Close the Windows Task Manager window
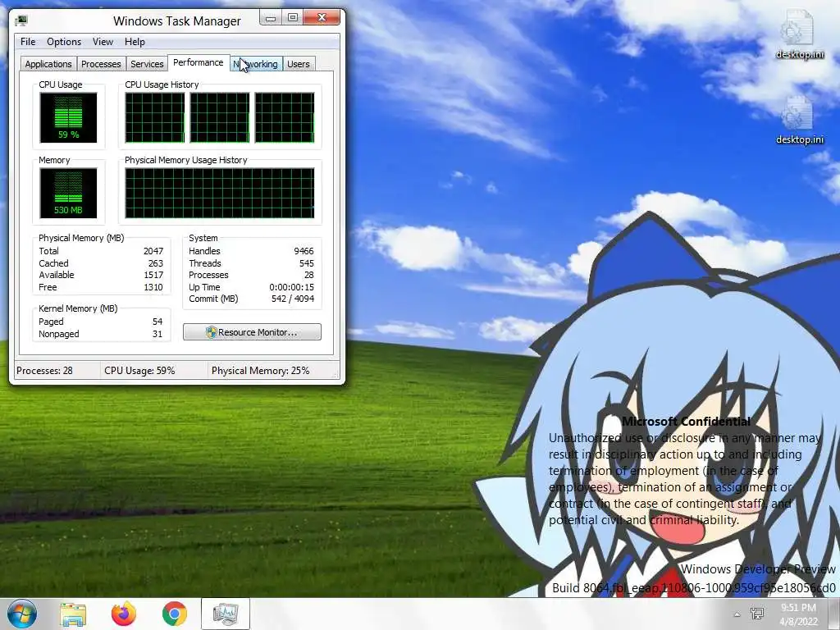This screenshot has height=630, width=840. pos(322,18)
